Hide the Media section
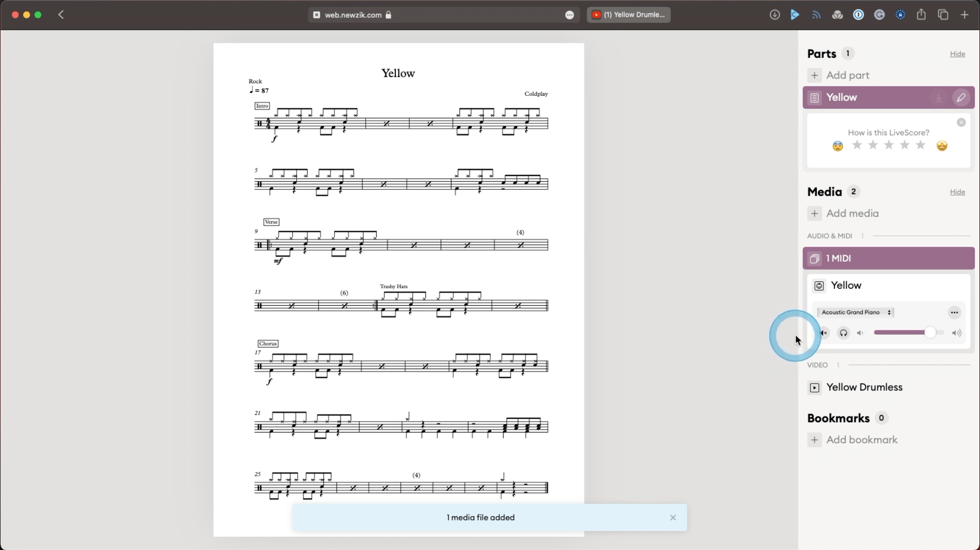The width and height of the screenshot is (980, 550). point(958,192)
